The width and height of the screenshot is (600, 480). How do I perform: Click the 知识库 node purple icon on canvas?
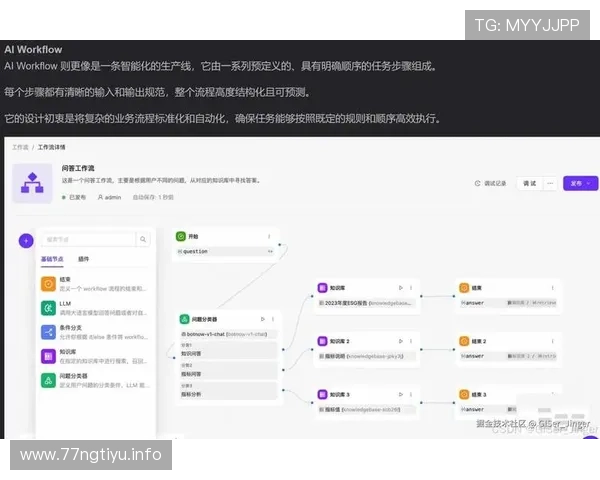[x=323, y=287]
